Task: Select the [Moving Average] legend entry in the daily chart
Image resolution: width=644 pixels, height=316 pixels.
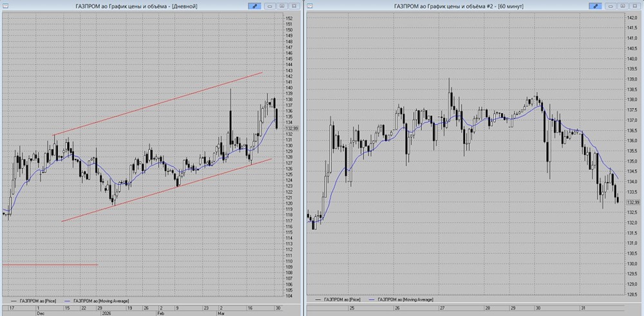Action: point(96,301)
